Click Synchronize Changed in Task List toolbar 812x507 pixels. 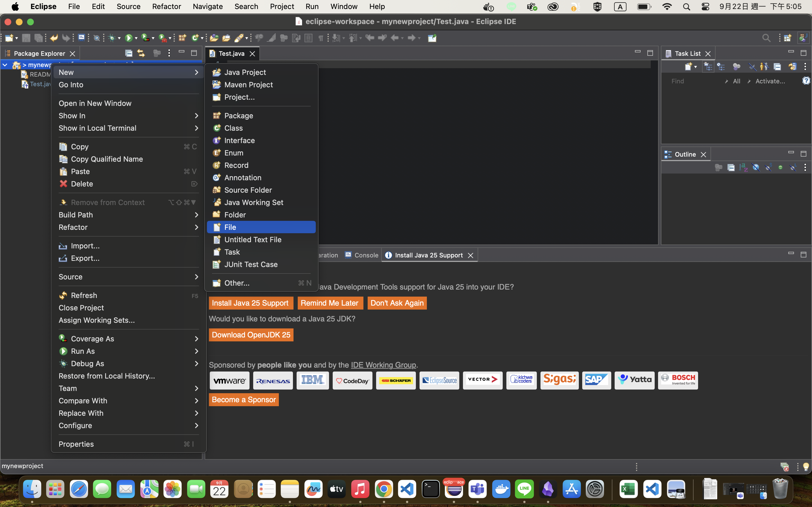[792, 66]
